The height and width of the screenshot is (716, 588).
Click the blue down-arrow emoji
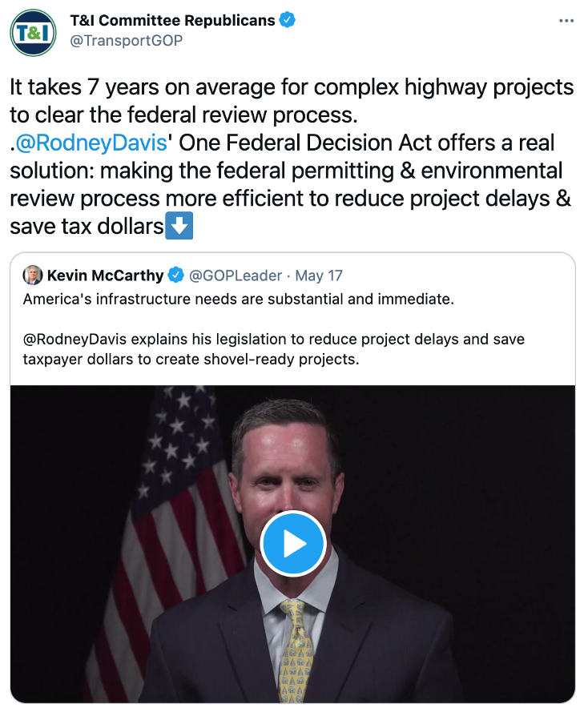point(179,227)
